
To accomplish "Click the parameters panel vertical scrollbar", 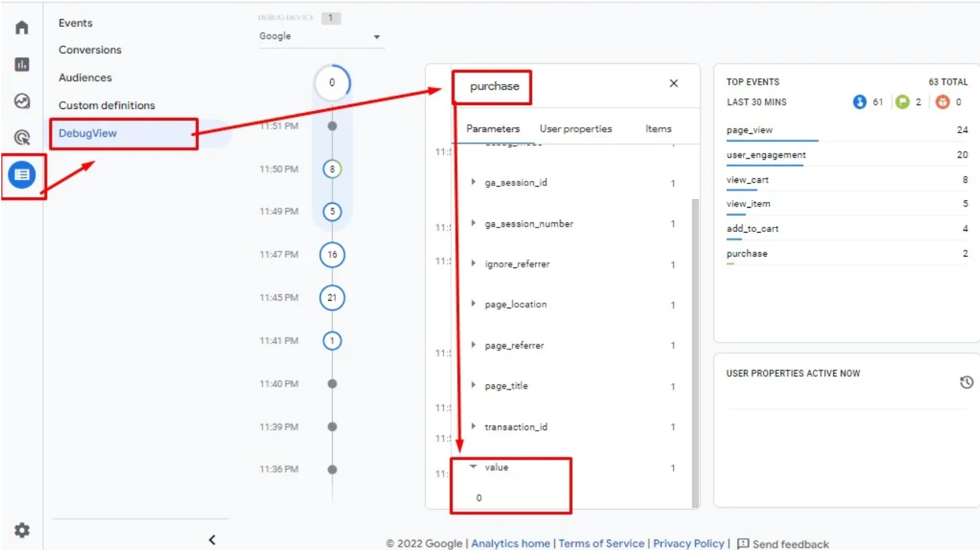I will tap(695, 353).
